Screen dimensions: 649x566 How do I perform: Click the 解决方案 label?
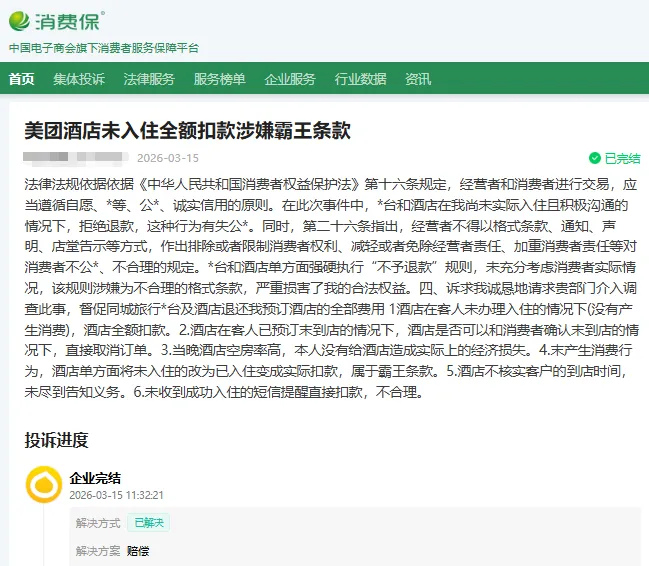click(98, 551)
